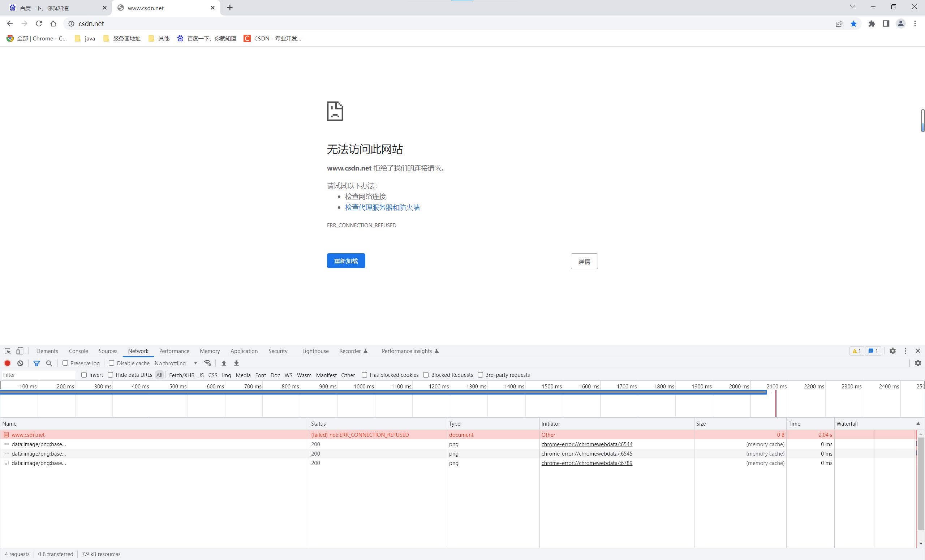Click the blue 重新加载 reload button
This screenshot has height=560, width=925.
(346, 261)
